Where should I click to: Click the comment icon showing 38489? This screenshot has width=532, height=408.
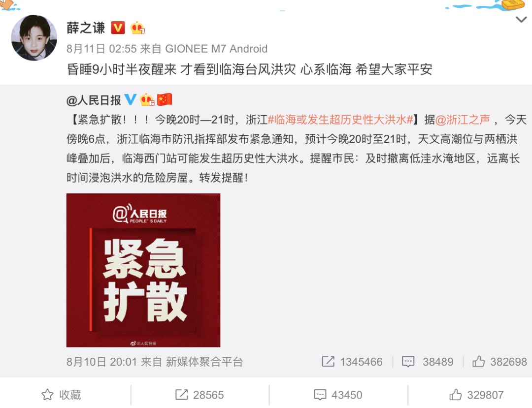[x=408, y=362]
